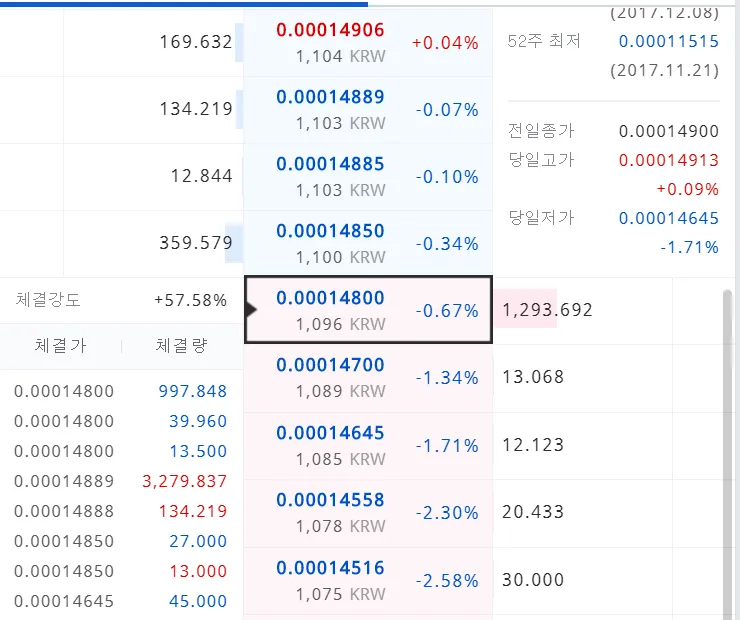Select the 1,103 KRW ask at -0.07%
The height and width of the screenshot is (620, 740).
[367, 110]
